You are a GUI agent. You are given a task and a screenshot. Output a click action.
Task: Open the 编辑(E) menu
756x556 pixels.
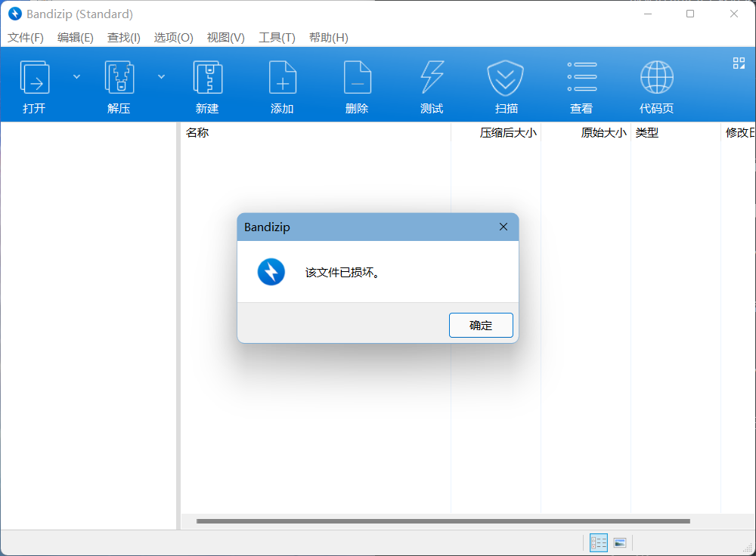click(x=75, y=38)
